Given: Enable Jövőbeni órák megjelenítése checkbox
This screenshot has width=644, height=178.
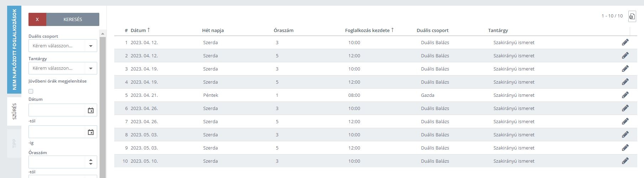Looking at the screenshot, I should pyautogui.click(x=31, y=91).
